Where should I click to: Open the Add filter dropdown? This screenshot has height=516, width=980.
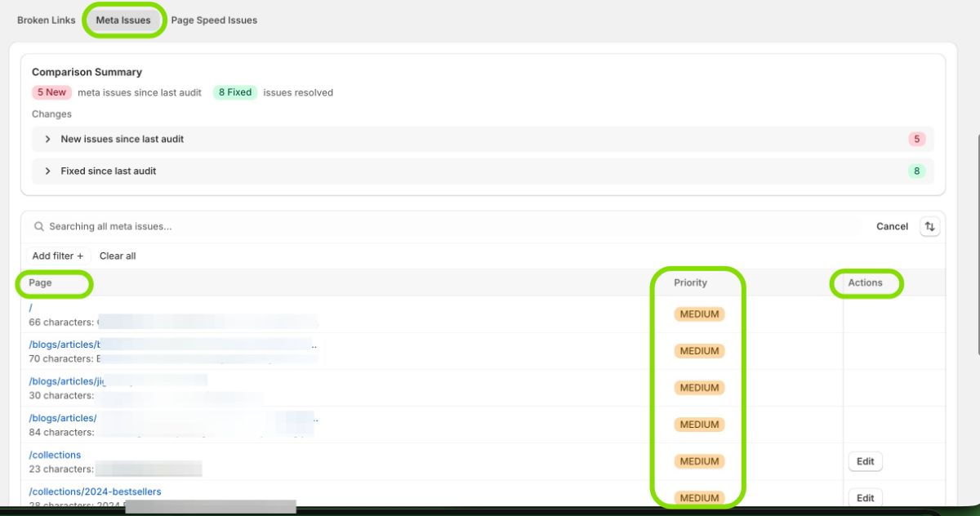pos(57,256)
